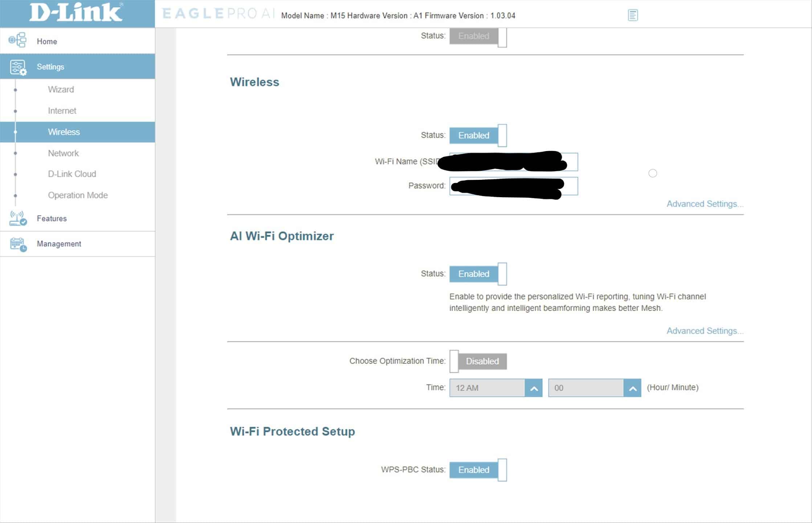Enable the Choose Optimization Time switch
The height and width of the screenshot is (523, 812).
click(x=478, y=361)
